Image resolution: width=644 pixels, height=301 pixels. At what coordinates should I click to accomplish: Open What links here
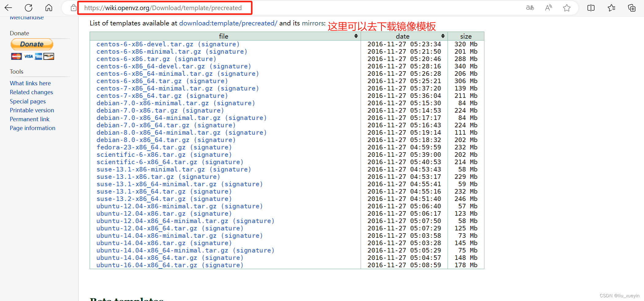click(30, 83)
